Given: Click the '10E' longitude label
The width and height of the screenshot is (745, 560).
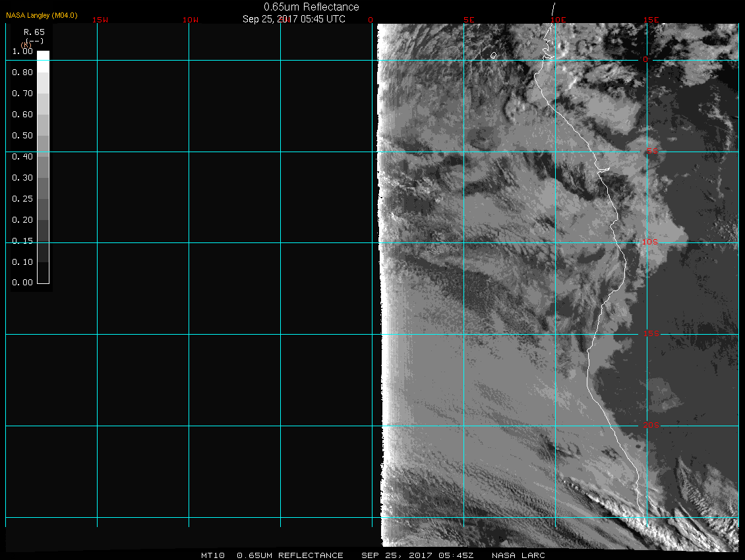Looking at the screenshot, I should pos(558,20).
